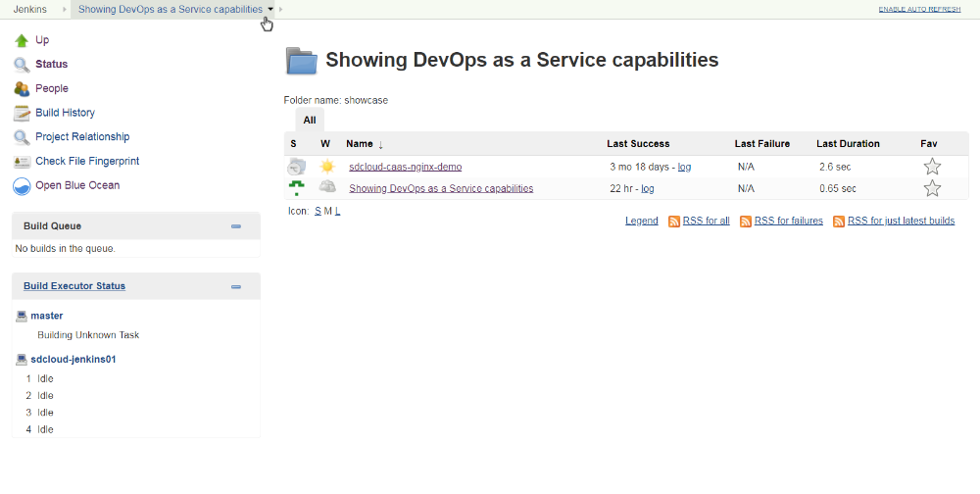The image size is (980, 494).
Task: Click status icon of sdcloud-caas-nginx-demo row
Action: pos(297,167)
